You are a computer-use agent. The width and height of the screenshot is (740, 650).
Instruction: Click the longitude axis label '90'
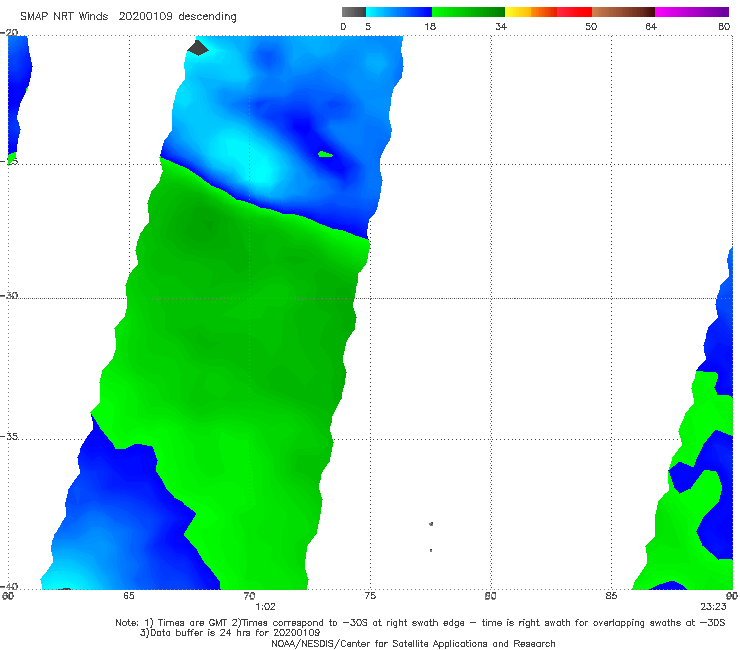pos(732,596)
